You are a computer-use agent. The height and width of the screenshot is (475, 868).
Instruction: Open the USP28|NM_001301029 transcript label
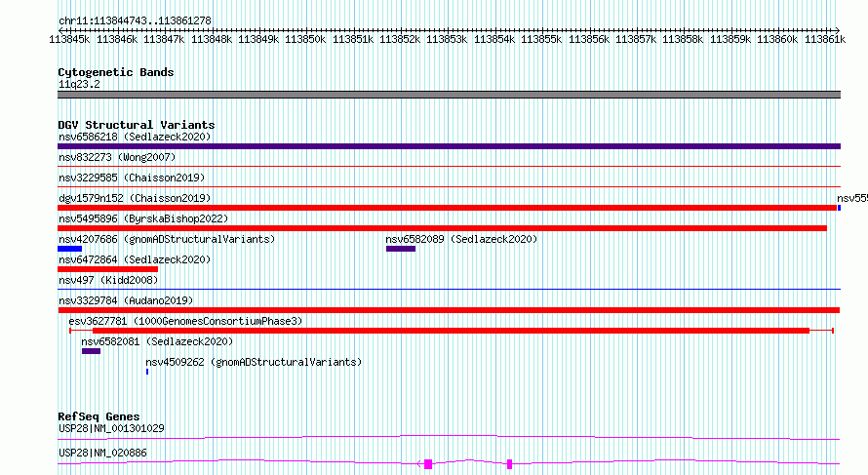tap(111, 428)
